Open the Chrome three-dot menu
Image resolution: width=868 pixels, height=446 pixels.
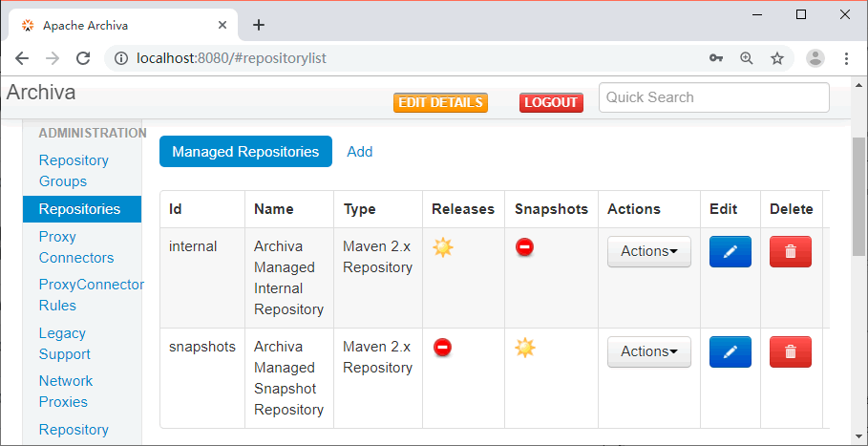click(846, 58)
